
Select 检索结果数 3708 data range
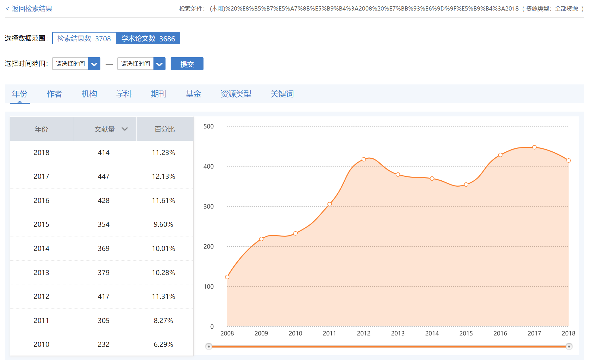click(x=84, y=39)
